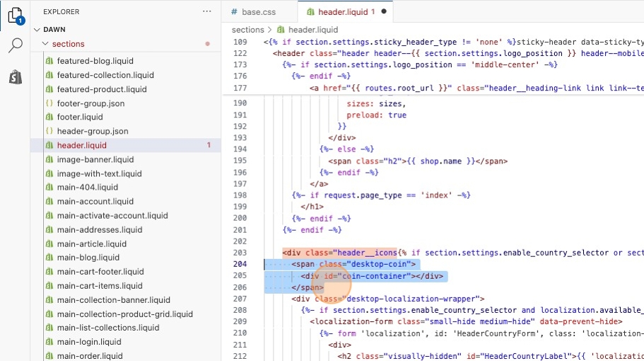This screenshot has width=644, height=361.
Task: Open image-banner.liquid in the explorer
Action: (x=95, y=159)
